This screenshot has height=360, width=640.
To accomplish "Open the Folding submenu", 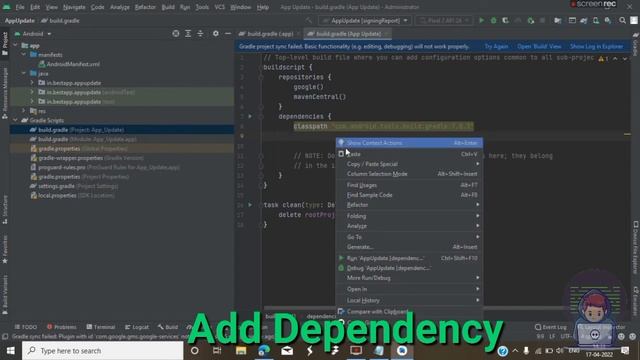I will [x=409, y=216].
